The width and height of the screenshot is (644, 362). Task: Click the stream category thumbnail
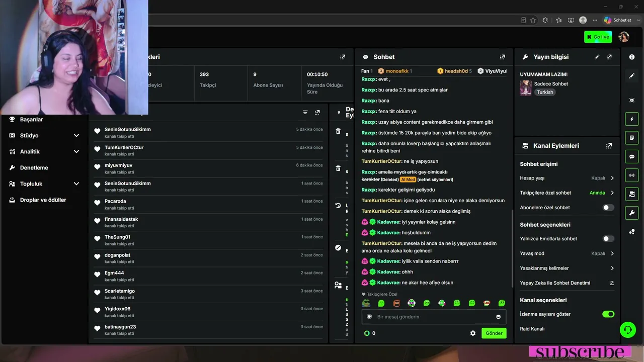click(526, 88)
